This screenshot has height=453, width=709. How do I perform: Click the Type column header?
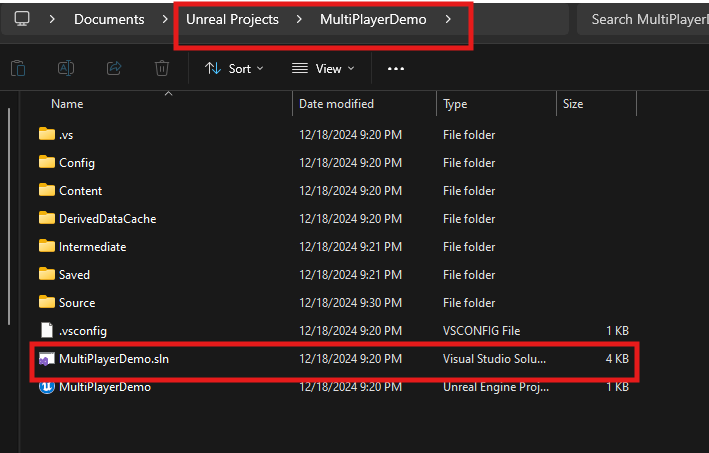click(455, 104)
